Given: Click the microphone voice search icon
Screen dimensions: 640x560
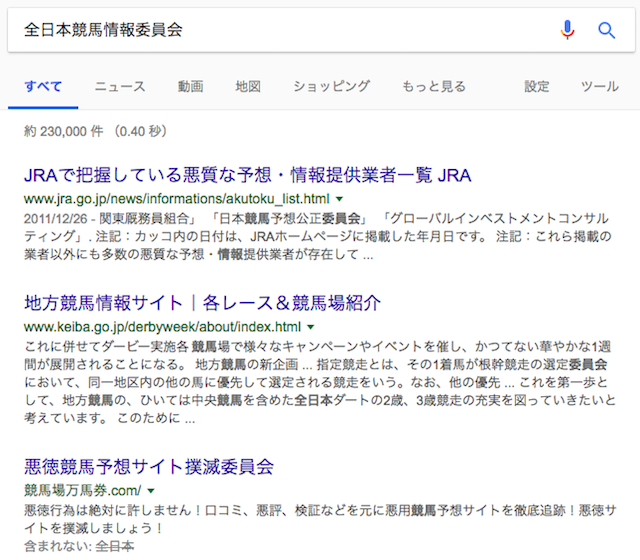Looking at the screenshot, I should point(567,30).
